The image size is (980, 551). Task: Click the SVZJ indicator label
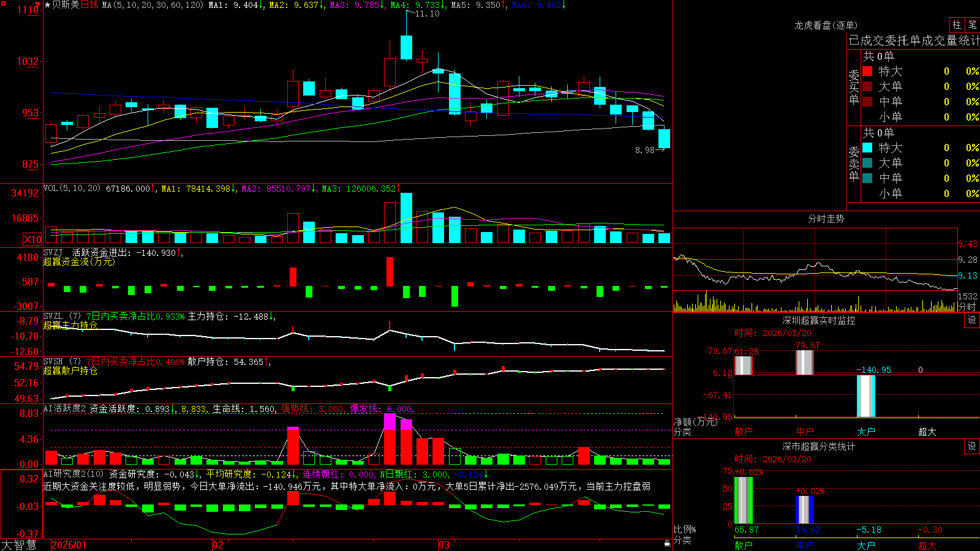click(x=53, y=252)
